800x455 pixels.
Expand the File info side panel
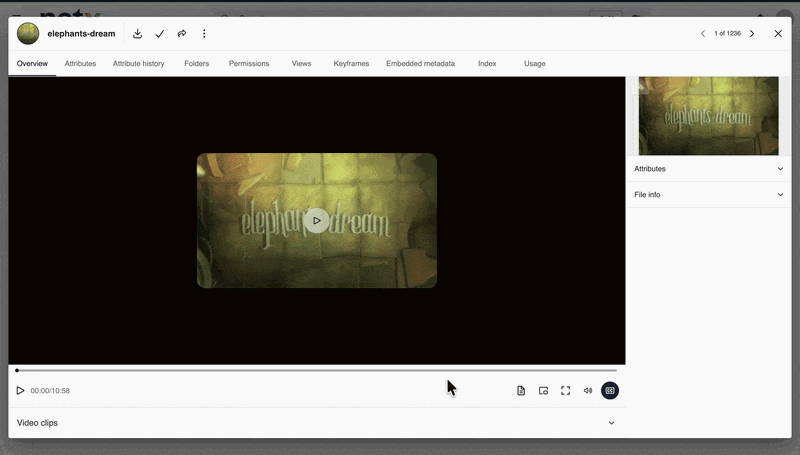pyautogui.click(x=709, y=195)
